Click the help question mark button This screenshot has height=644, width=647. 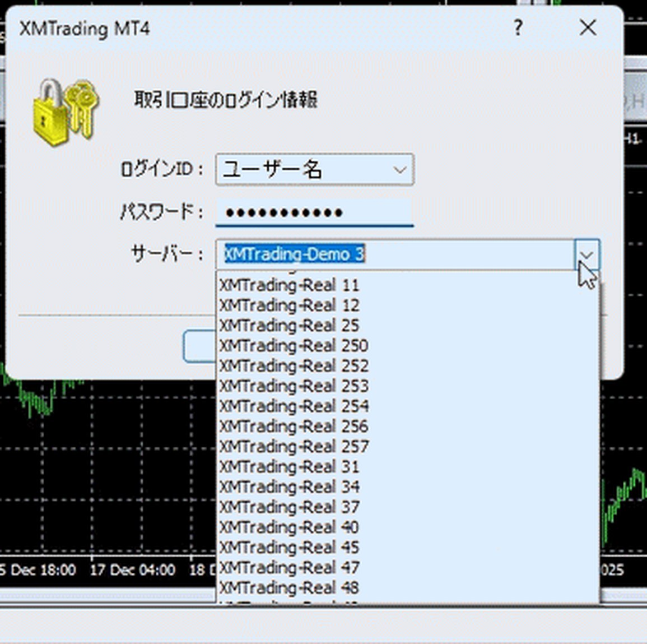518,28
